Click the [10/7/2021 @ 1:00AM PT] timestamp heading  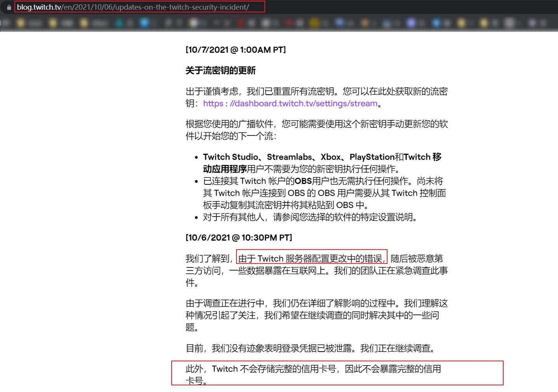(236, 50)
